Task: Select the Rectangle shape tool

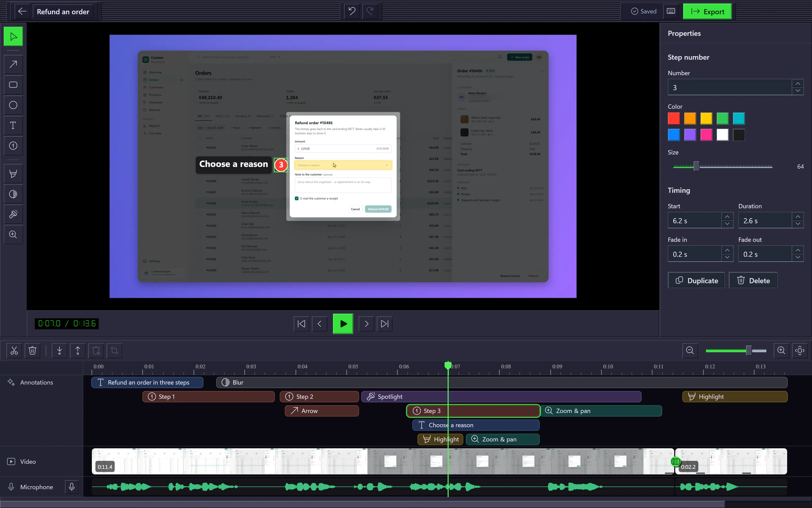Action: coord(13,85)
